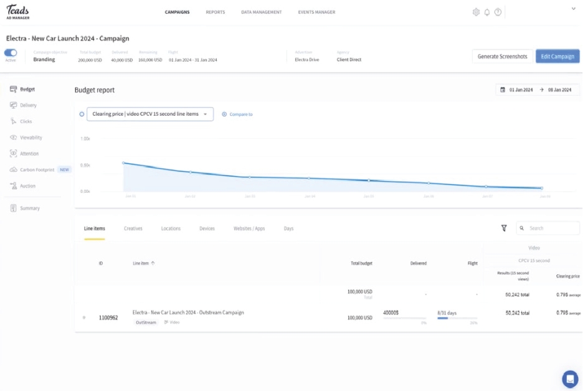
Task: Open the settings gear icon
Action: pyautogui.click(x=476, y=12)
